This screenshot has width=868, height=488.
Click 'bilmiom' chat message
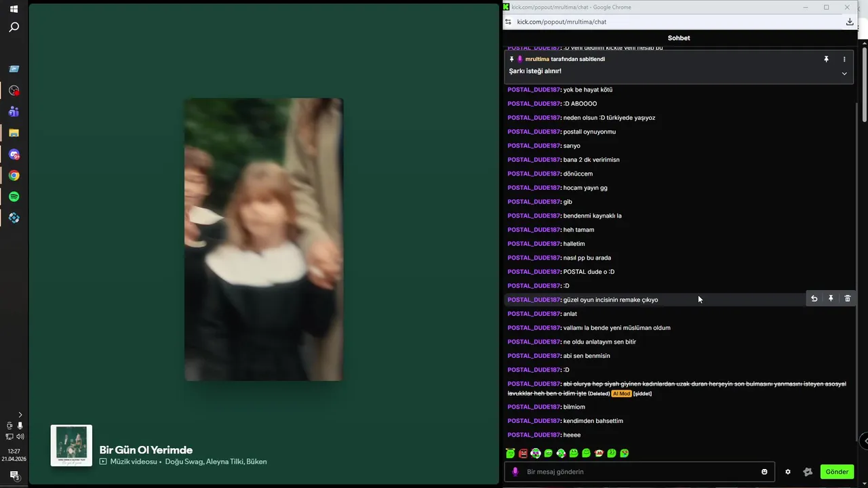(x=574, y=407)
